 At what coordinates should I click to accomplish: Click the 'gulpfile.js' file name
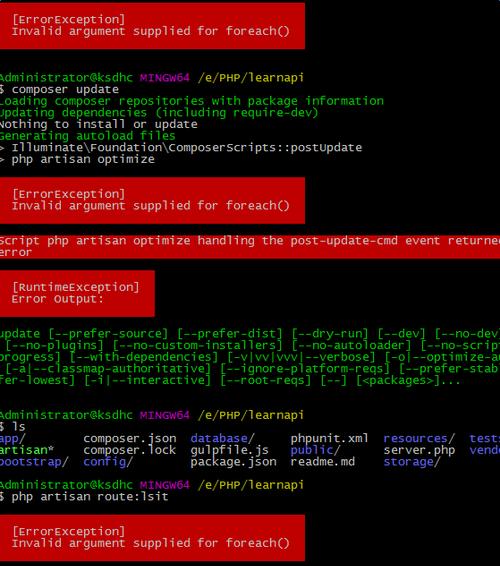point(230,450)
